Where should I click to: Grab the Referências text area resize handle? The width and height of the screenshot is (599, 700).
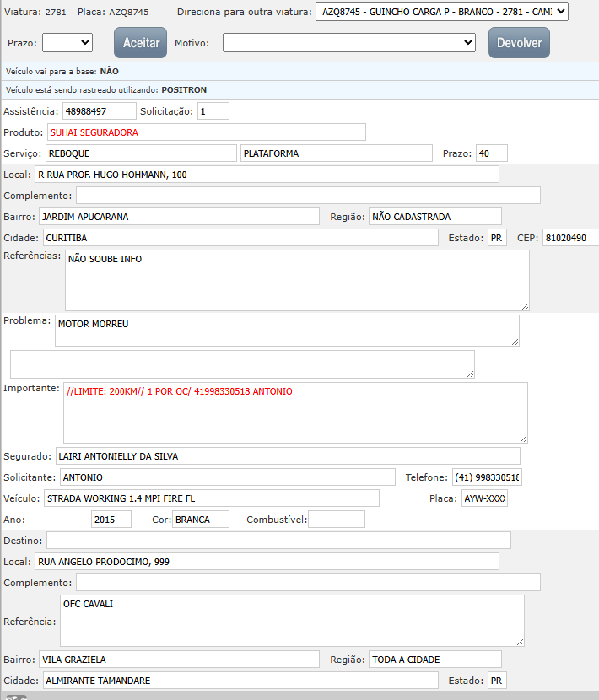524,305
